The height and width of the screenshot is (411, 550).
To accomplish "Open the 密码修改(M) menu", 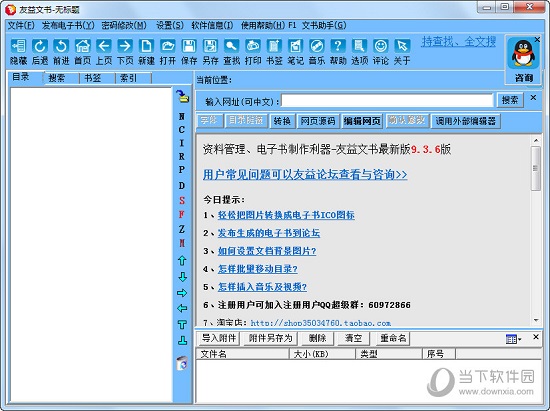I will (x=124, y=25).
